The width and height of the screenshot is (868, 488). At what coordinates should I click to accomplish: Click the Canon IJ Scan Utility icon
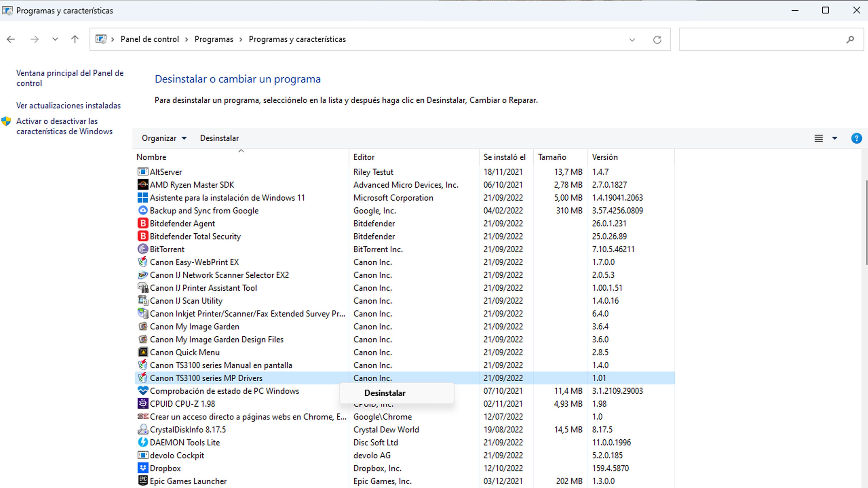(x=143, y=300)
